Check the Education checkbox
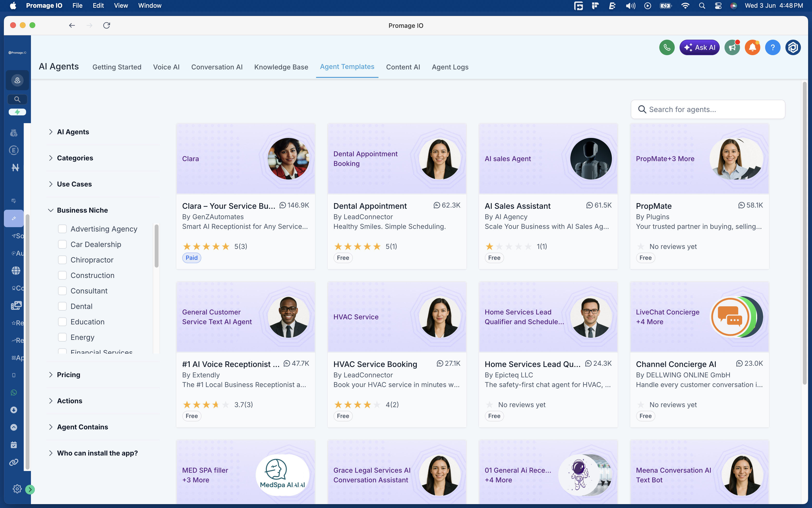 click(62, 321)
